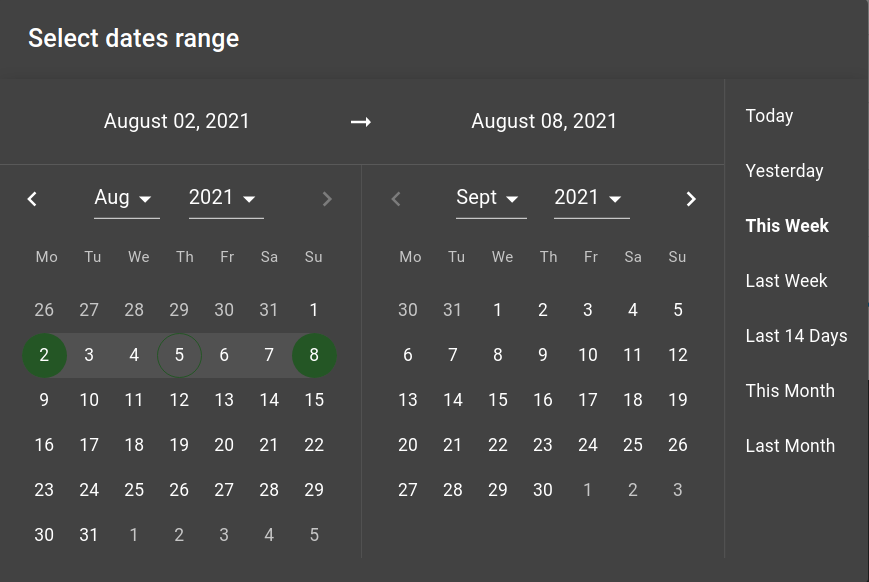This screenshot has width=869, height=582.
Task: Select the Today preset
Action: click(x=769, y=116)
